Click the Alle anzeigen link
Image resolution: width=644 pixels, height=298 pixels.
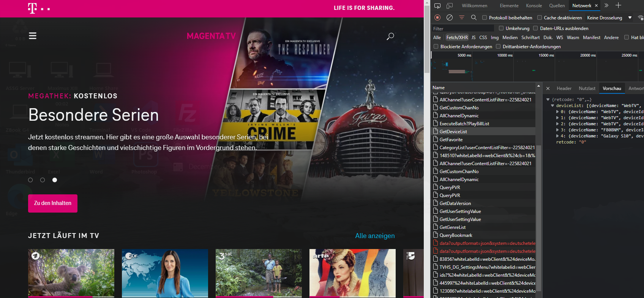[375, 236]
